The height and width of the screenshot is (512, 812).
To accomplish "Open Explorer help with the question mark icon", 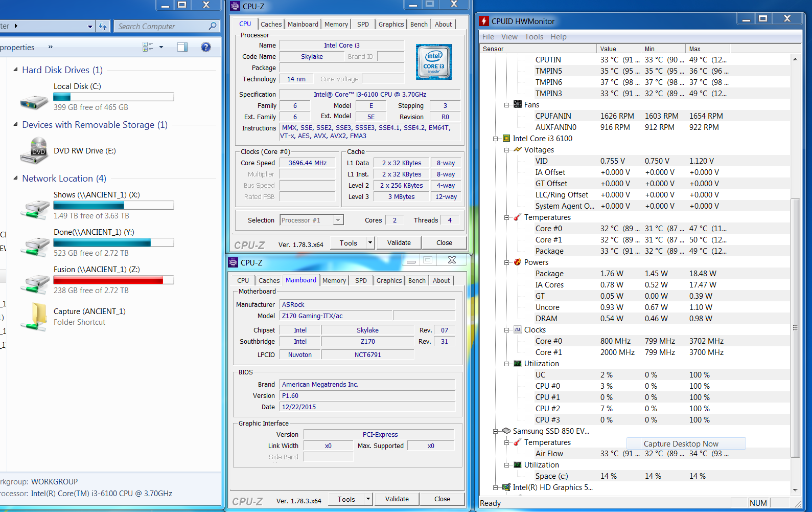I will [x=206, y=47].
